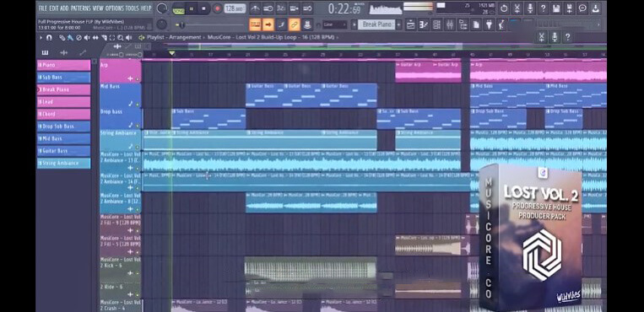Screen dimensions: 644x312
Task: Mute the Arp track with its dot switch
Action: tap(138, 78)
